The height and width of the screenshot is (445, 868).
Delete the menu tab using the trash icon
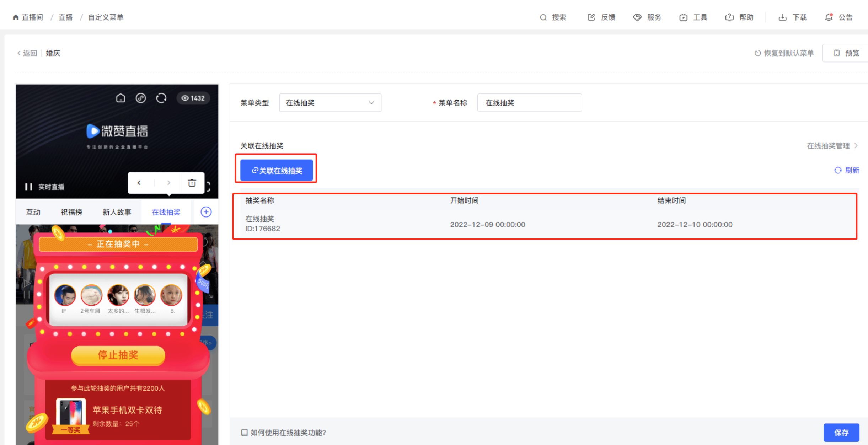pos(192,183)
